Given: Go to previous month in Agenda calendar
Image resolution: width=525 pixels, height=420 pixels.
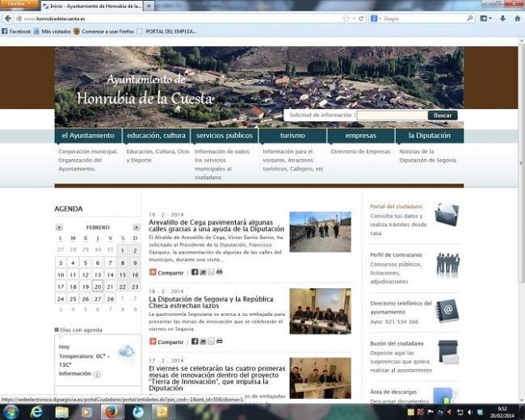Looking at the screenshot, I should click(x=59, y=227).
